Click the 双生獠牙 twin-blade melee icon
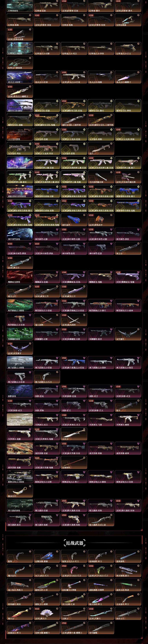Viewport: 148px width, 644px height. click(128, 334)
